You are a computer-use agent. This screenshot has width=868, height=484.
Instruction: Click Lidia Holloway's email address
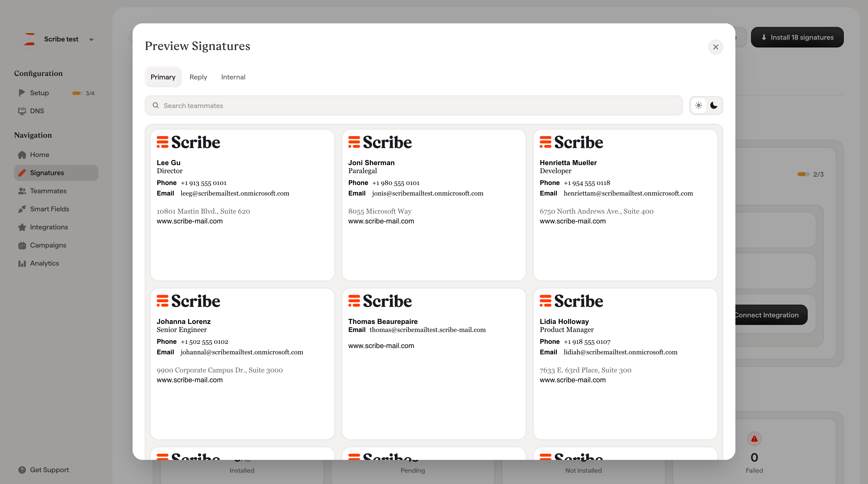point(620,352)
